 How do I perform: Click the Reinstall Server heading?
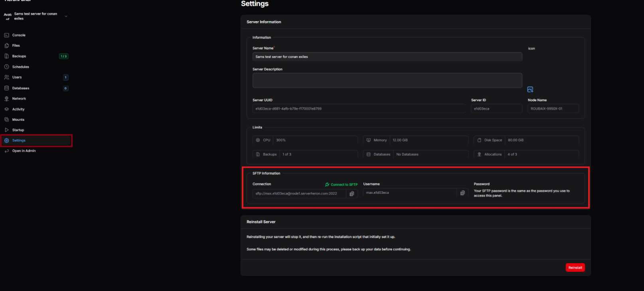click(261, 222)
